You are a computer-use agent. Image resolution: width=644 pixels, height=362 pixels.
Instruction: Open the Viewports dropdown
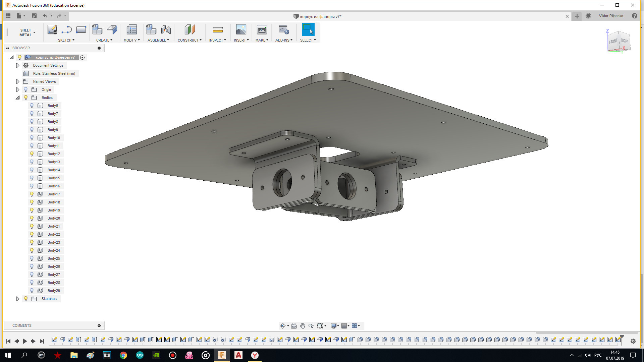(x=356, y=326)
